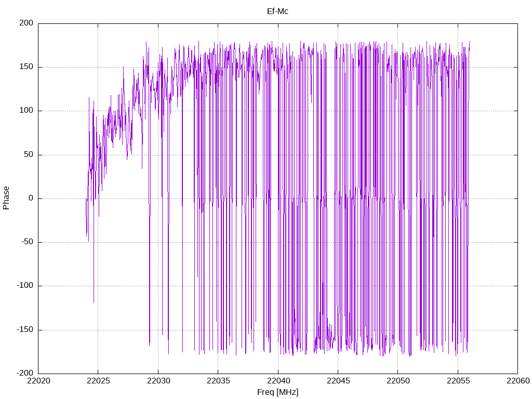Click the Freq [MHz] x-axis label
The height and width of the screenshot is (399, 532).
click(x=277, y=392)
